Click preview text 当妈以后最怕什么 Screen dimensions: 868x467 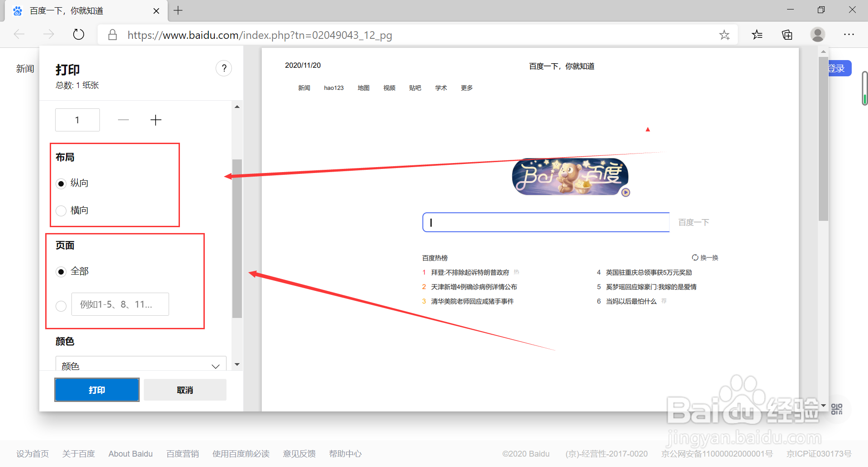631,301
